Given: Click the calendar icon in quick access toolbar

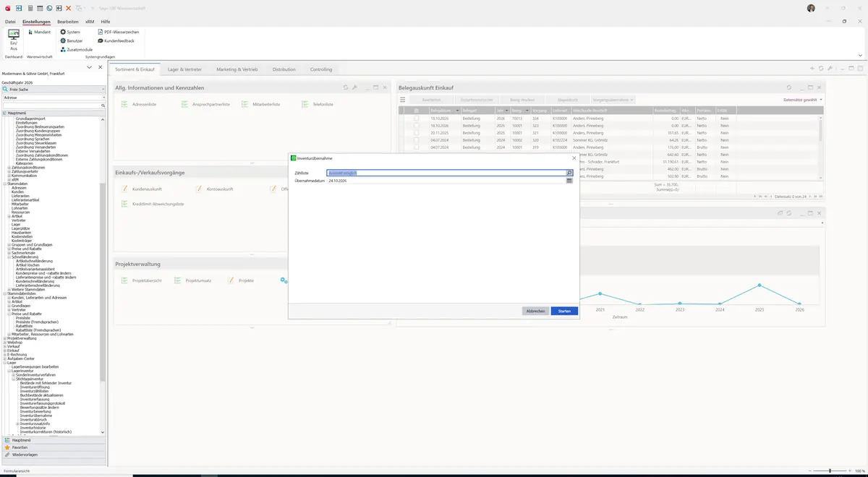Looking at the screenshot, I should pyautogui.click(x=40, y=7).
